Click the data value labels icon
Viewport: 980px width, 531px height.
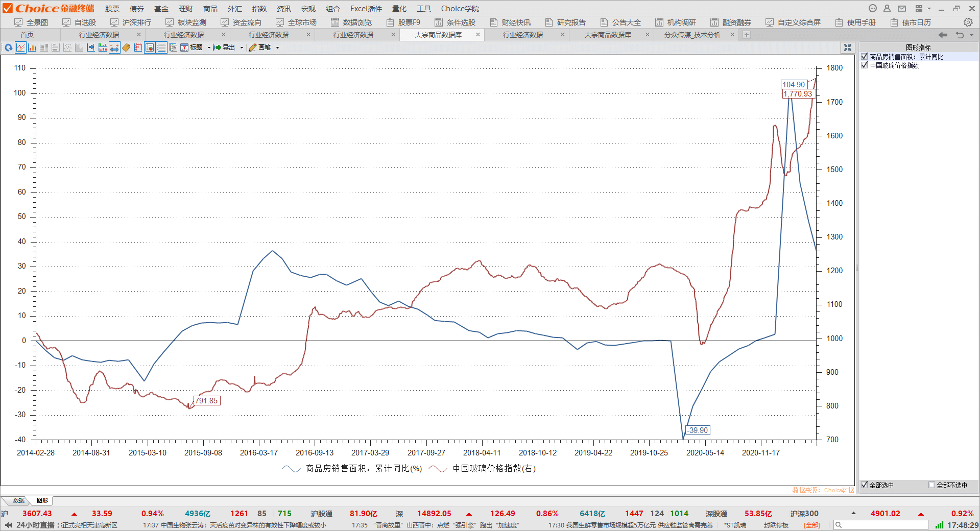coord(138,47)
